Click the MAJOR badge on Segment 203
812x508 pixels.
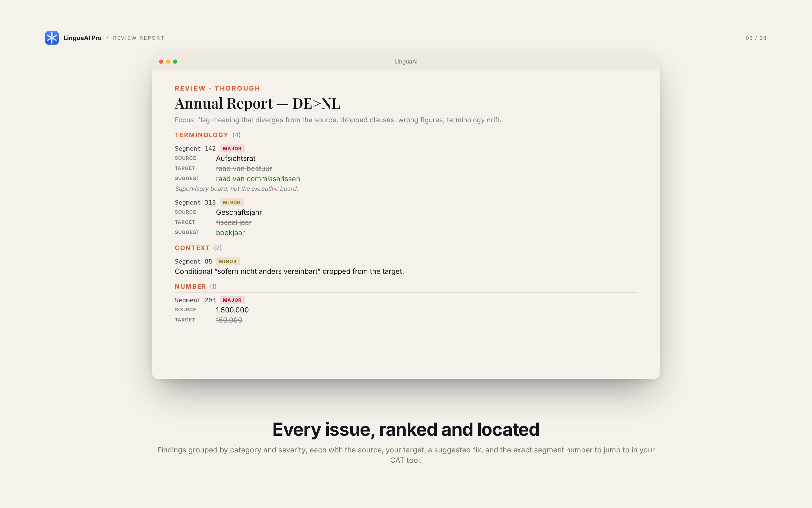coord(232,300)
